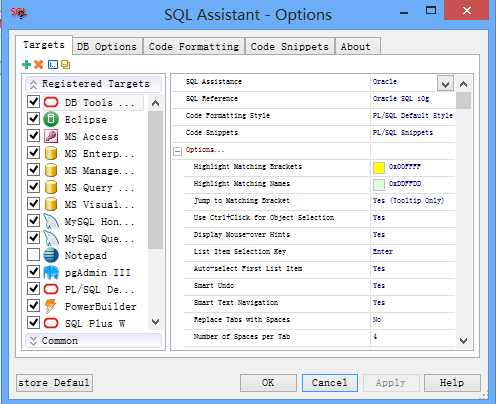This screenshot has width=496, height=404.
Task: Open the Code Formatting tab
Action: pos(194,47)
